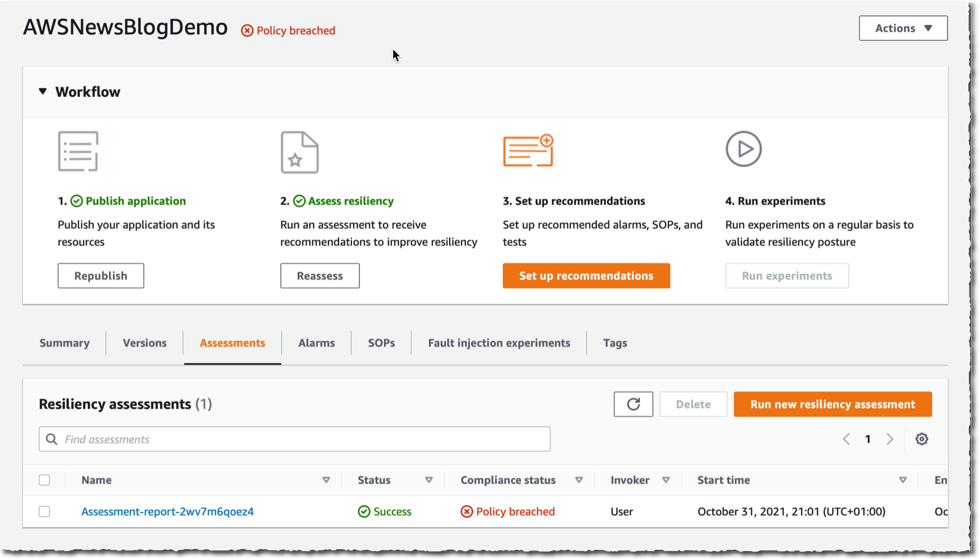
Task: Select all assessments with header checkbox
Action: click(x=44, y=480)
